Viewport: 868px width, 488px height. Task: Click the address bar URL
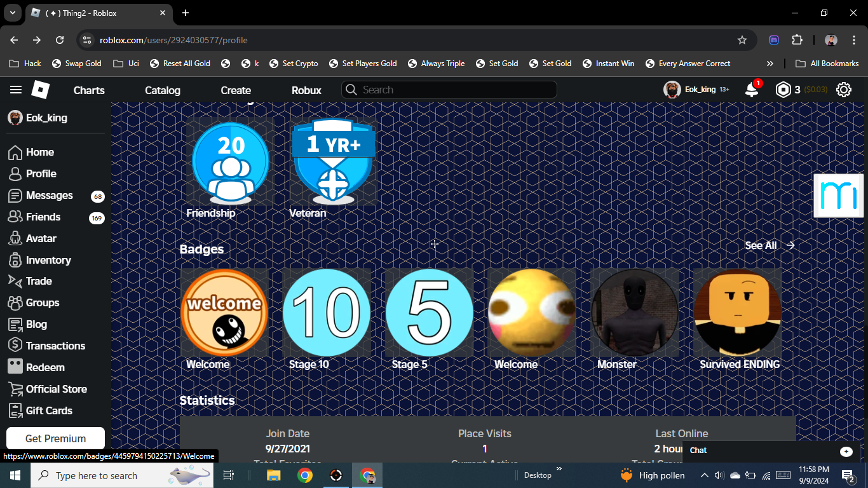(x=173, y=40)
